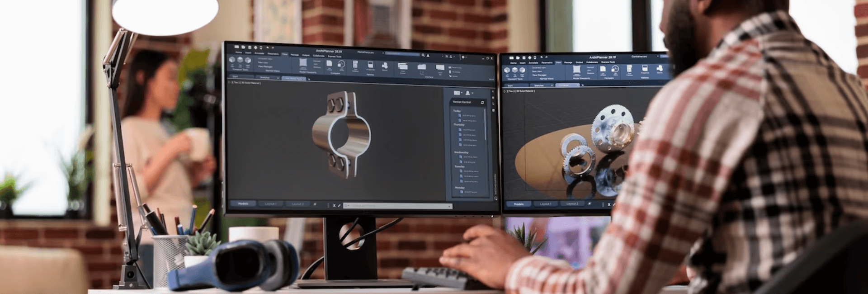Click View Manager on left monitor

point(265,66)
